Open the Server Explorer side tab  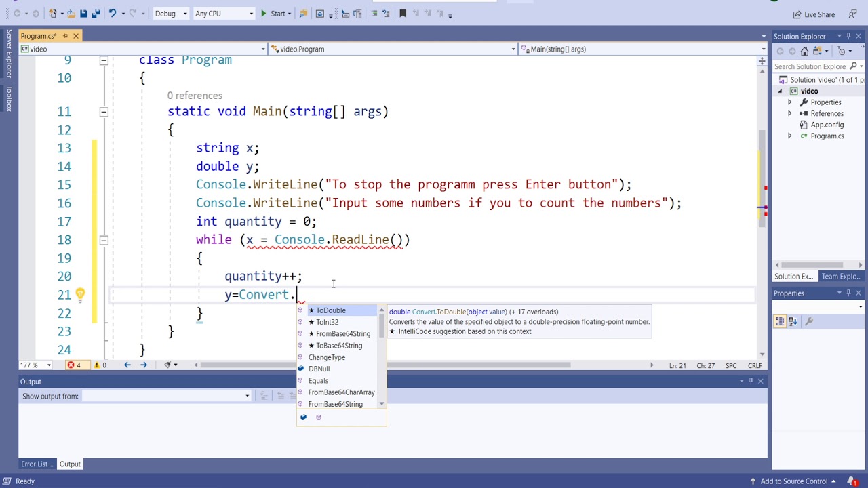pyautogui.click(x=9, y=53)
